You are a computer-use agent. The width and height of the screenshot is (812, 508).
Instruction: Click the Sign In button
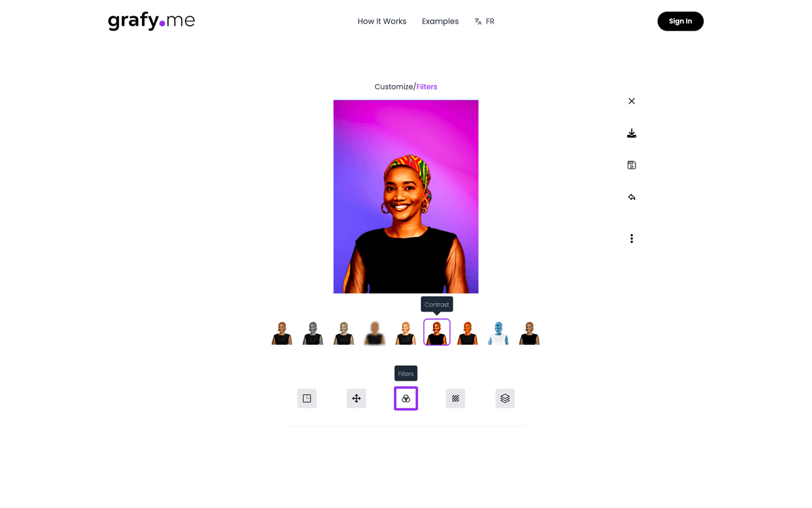tap(680, 21)
